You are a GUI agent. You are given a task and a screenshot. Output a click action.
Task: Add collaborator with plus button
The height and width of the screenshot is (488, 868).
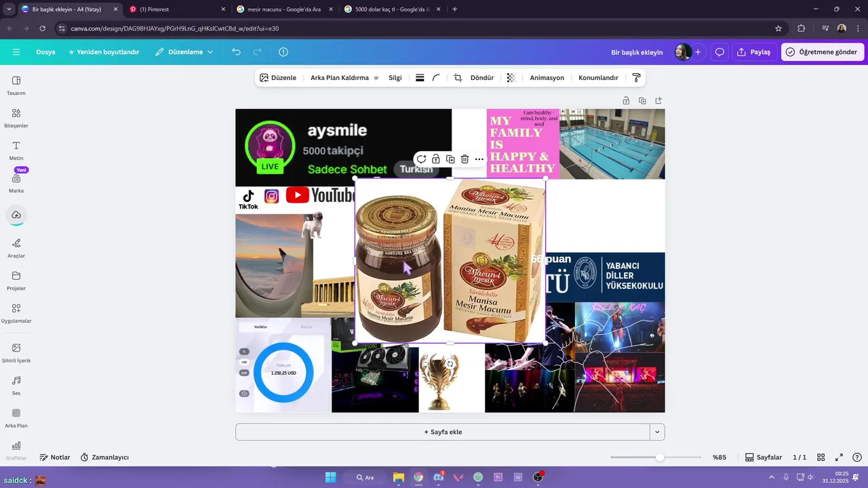pyautogui.click(x=698, y=52)
